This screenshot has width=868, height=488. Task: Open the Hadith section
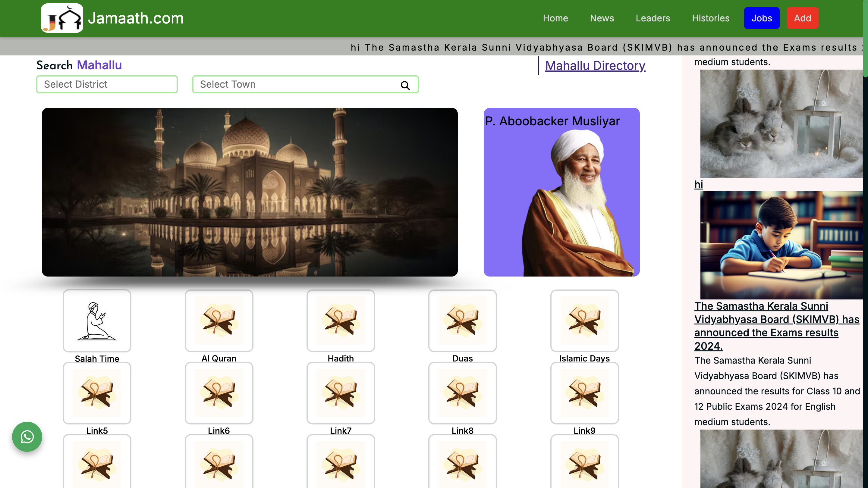340,321
